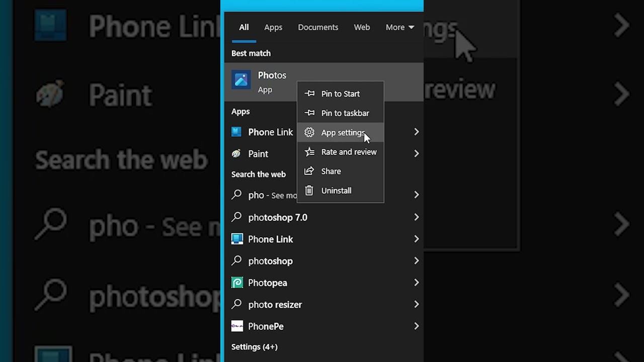Click the Share arrow icon
Screen dimensions: 644x362
tap(309, 171)
